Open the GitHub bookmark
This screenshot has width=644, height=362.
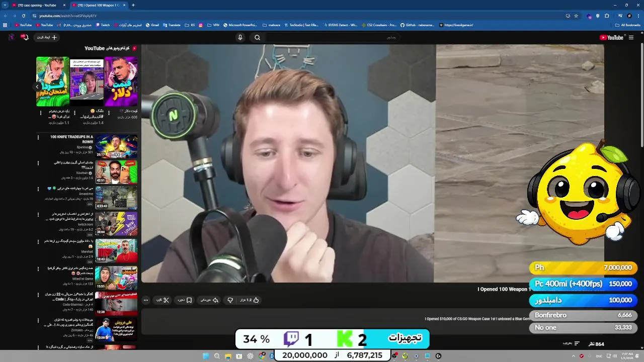(x=417, y=25)
